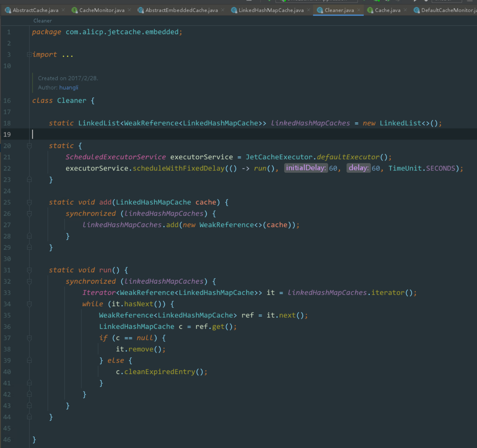Switch to the AbstractCache.java tab

[36, 10]
